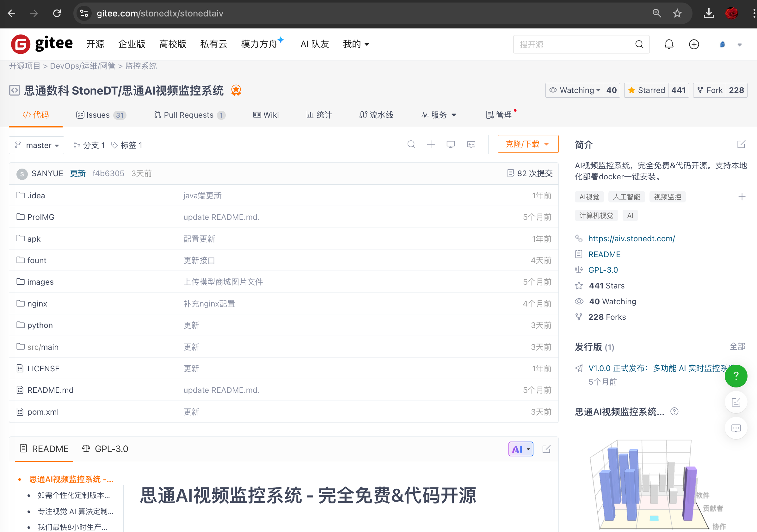Image resolution: width=757 pixels, height=532 pixels.
Task: Click the green help question mark button
Action: (x=735, y=376)
